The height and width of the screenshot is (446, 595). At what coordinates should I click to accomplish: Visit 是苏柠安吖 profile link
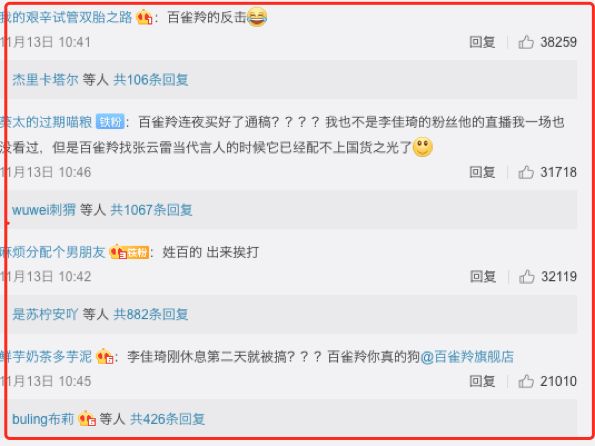coord(45,314)
